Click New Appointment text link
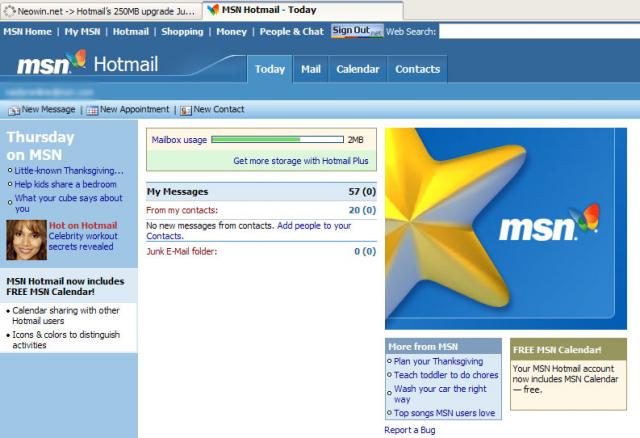The image size is (640, 438). (134, 109)
